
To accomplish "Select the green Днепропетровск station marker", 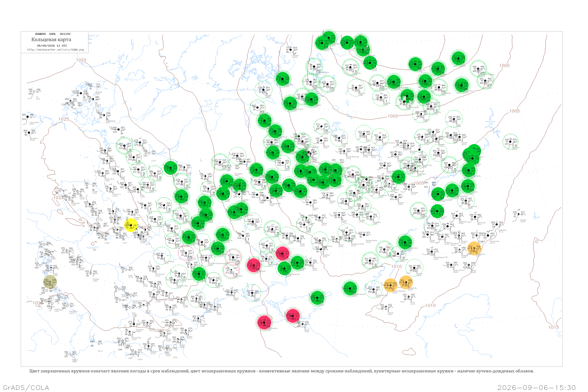I will point(284,269).
